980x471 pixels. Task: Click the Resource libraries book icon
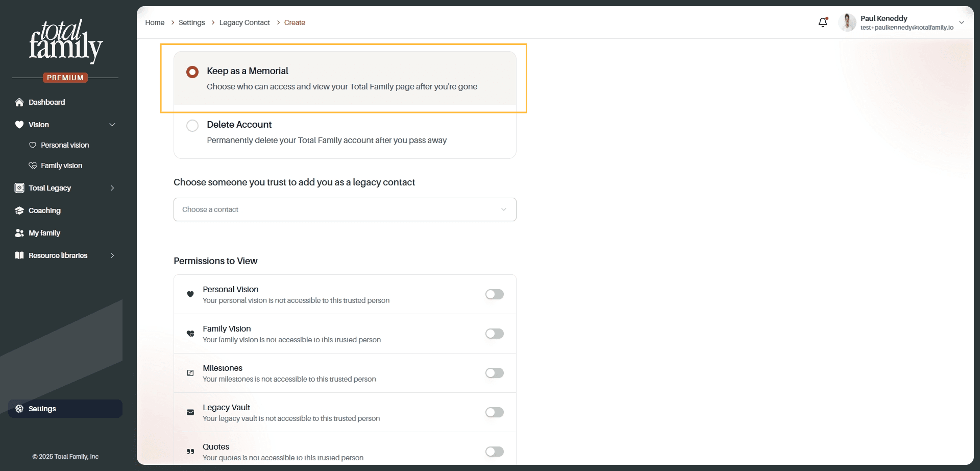point(19,255)
